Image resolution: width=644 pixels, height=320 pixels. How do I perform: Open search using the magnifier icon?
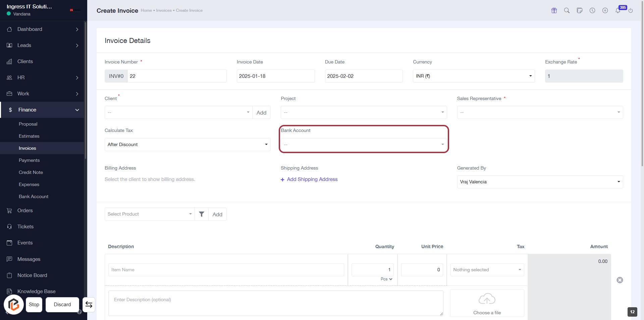pos(567,10)
